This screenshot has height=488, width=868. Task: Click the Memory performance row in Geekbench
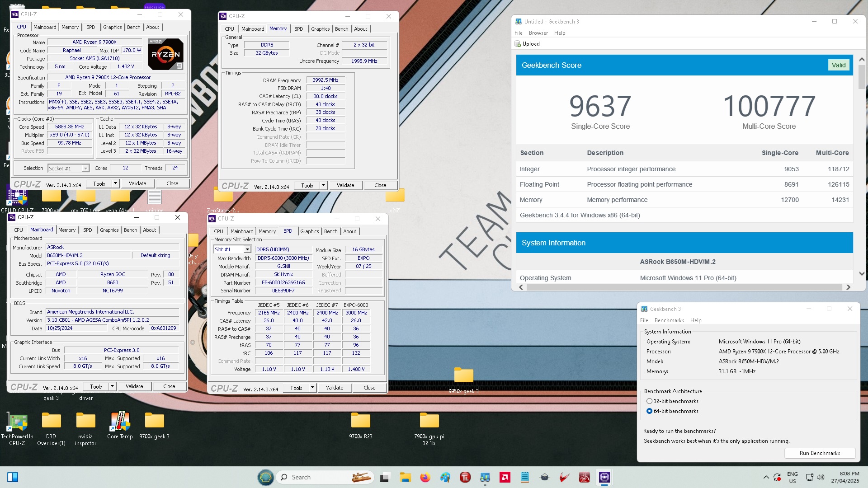coord(684,200)
